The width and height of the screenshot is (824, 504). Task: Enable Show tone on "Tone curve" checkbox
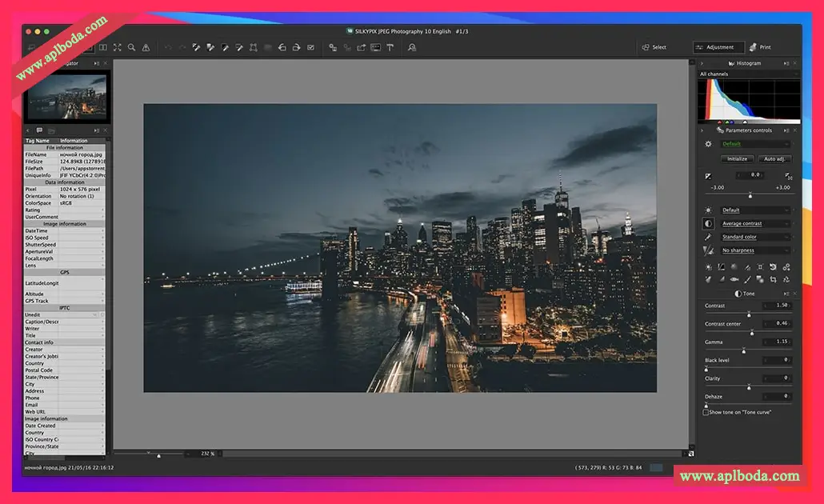tap(706, 412)
